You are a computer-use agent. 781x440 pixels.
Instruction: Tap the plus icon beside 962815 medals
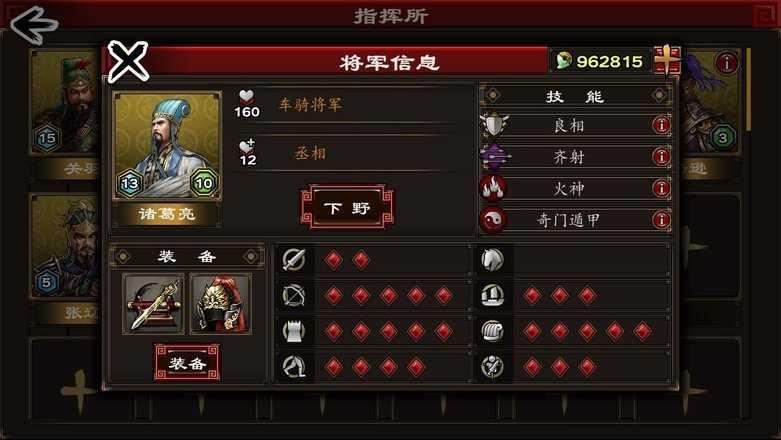(x=667, y=60)
